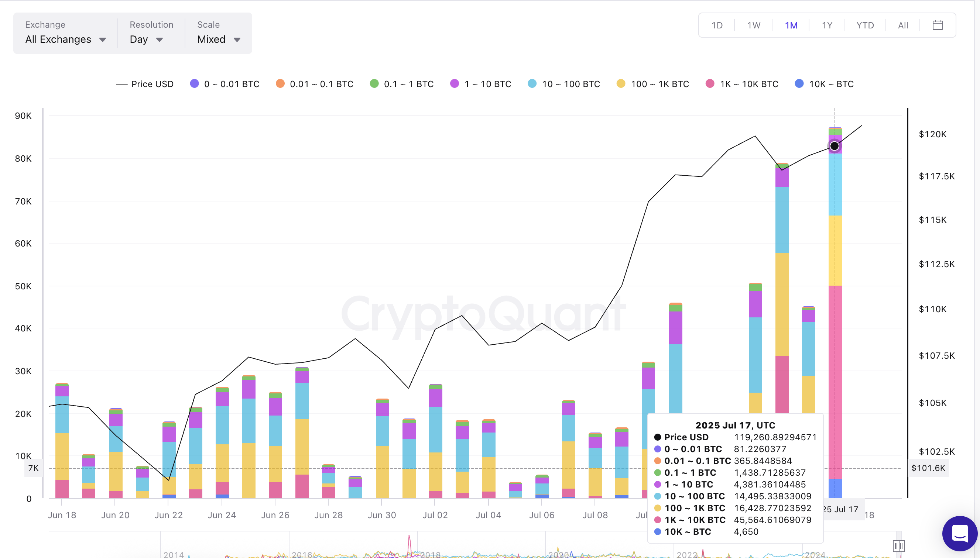Open the Resolution dropdown set to Day
980x558 pixels.
(x=147, y=39)
